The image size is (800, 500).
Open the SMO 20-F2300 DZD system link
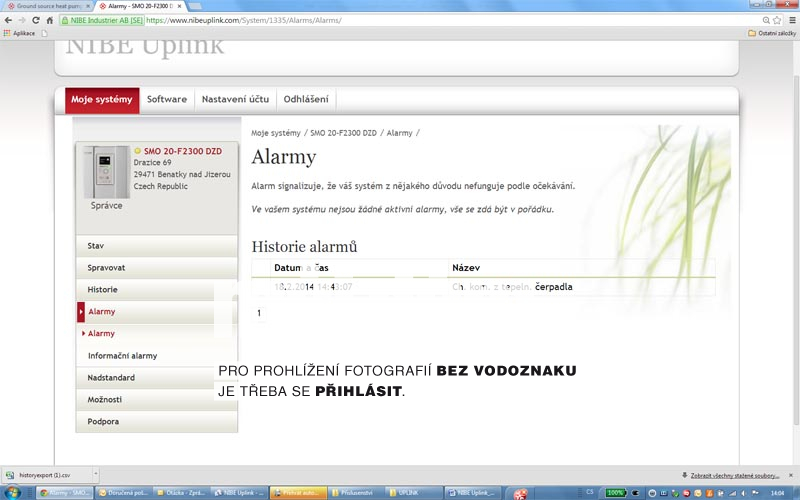coord(182,151)
